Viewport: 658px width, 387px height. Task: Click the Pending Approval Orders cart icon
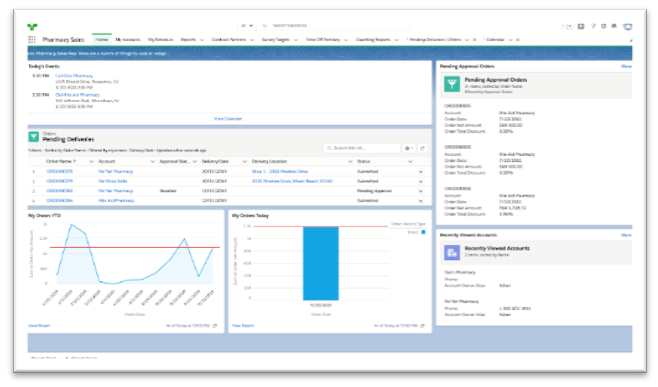tap(452, 84)
